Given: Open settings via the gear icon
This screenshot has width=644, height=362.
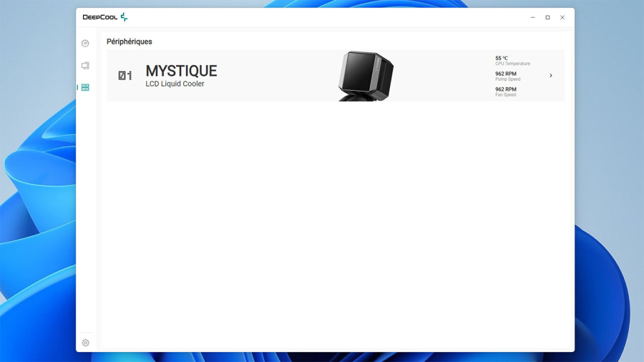Looking at the screenshot, I should (x=86, y=343).
